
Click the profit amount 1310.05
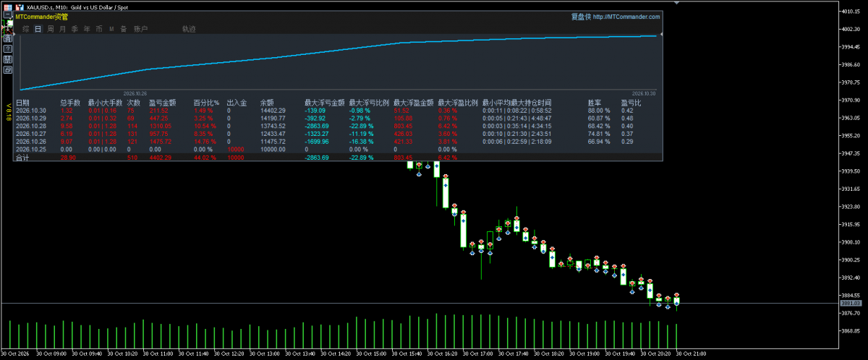[160, 126]
